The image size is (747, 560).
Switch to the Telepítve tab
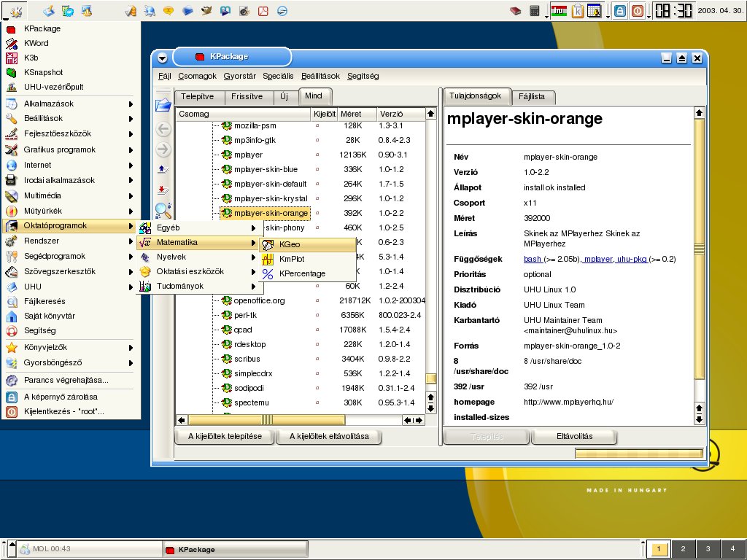197,96
